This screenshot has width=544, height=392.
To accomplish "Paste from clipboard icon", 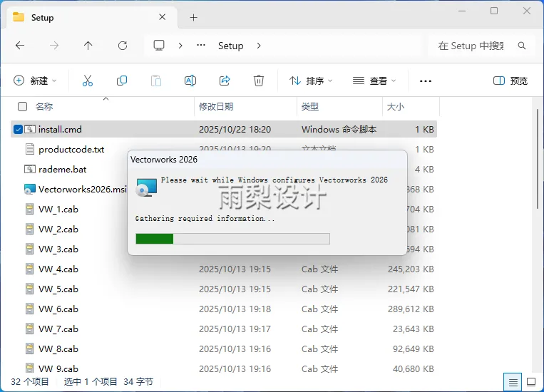I will point(156,81).
